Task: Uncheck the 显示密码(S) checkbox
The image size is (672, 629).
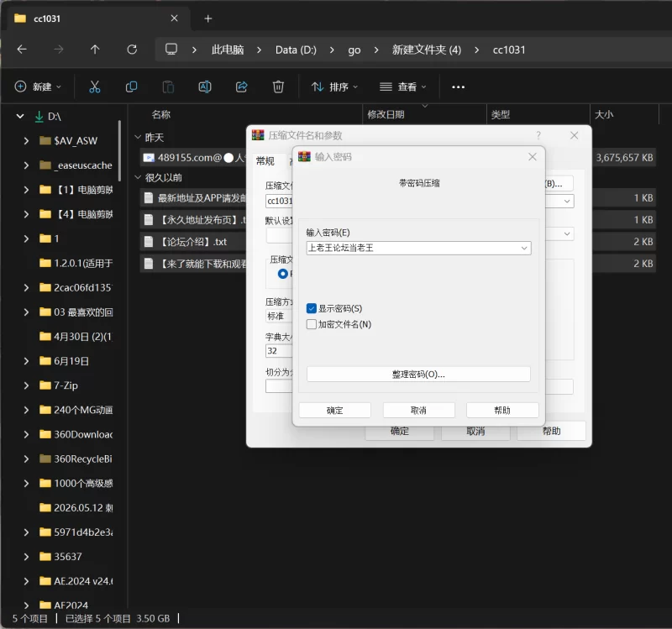Action: pyautogui.click(x=312, y=308)
